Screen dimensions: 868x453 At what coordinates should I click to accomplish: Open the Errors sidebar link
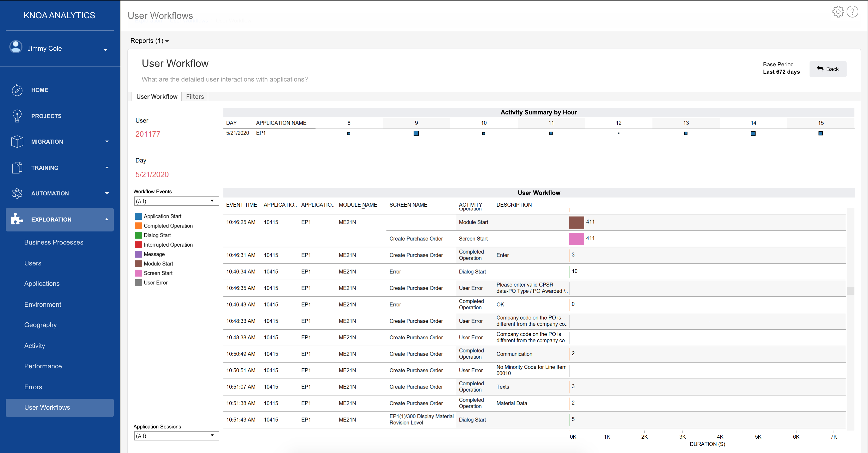33,387
